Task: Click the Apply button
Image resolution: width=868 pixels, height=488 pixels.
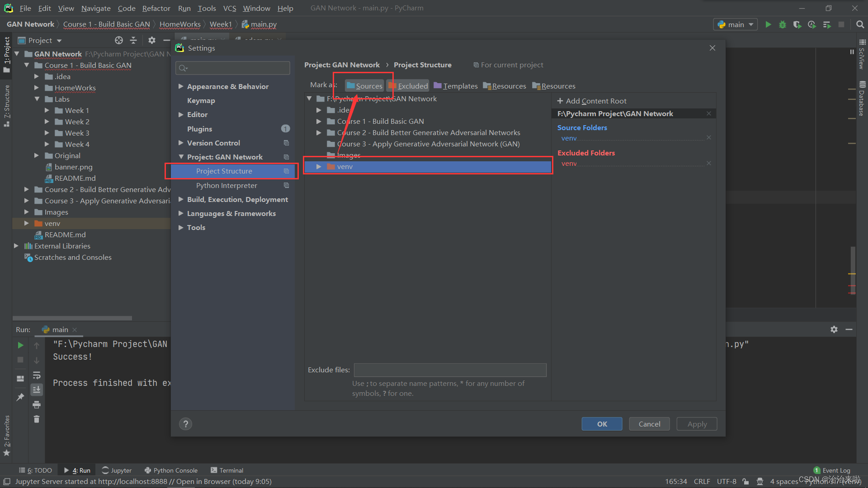Action: click(x=696, y=424)
